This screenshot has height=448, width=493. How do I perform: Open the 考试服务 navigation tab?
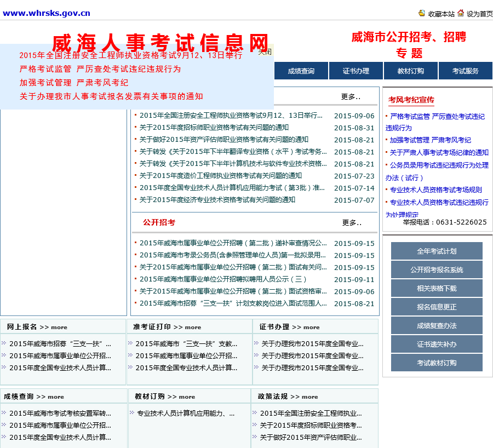(x=465, y=71)
